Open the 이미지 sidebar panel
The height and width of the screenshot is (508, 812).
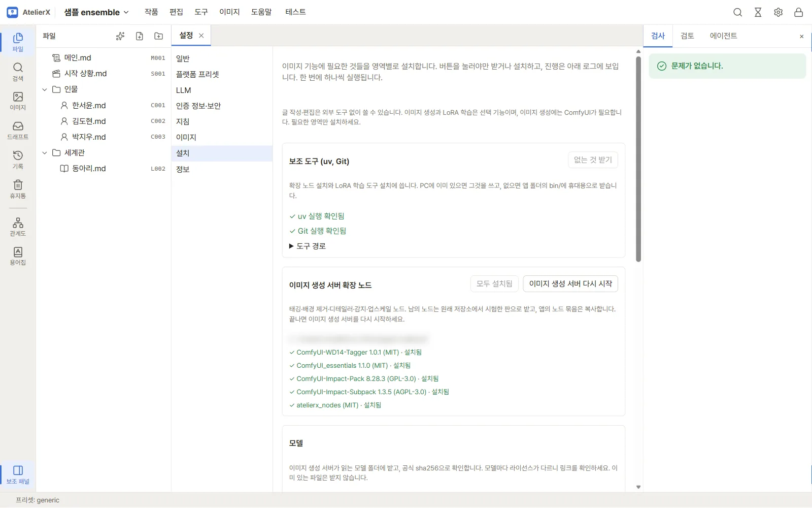pos(18,101)
